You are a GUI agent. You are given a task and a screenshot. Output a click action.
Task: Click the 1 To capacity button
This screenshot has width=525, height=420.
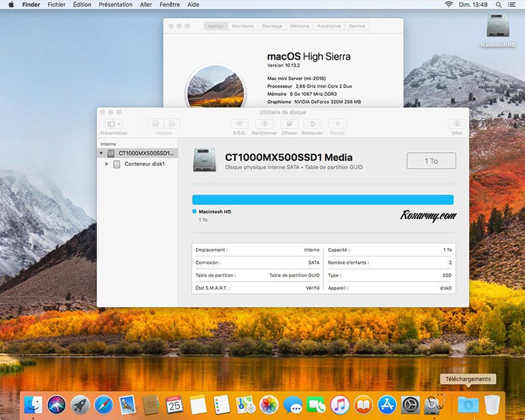coord(431,161)
